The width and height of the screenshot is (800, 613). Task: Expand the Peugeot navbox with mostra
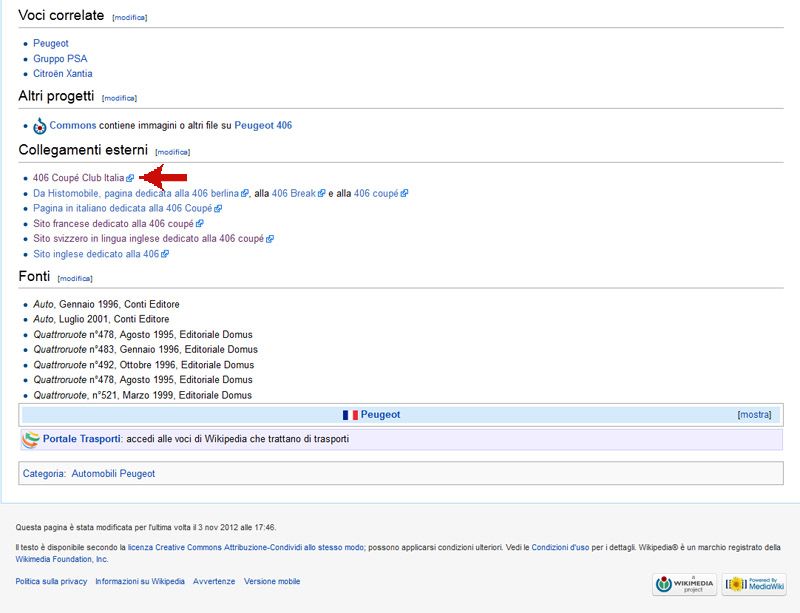tap(754, 415)
